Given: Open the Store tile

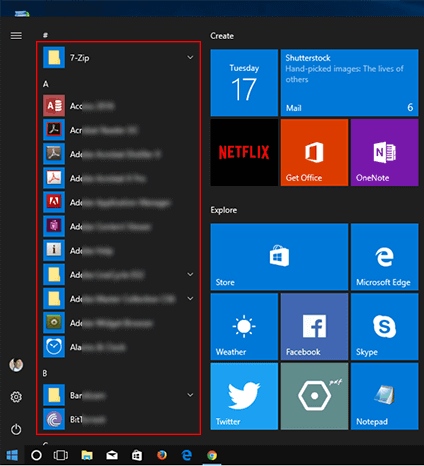Looking at the screenshot, I should pyautogui.click(x=279, y=257).
